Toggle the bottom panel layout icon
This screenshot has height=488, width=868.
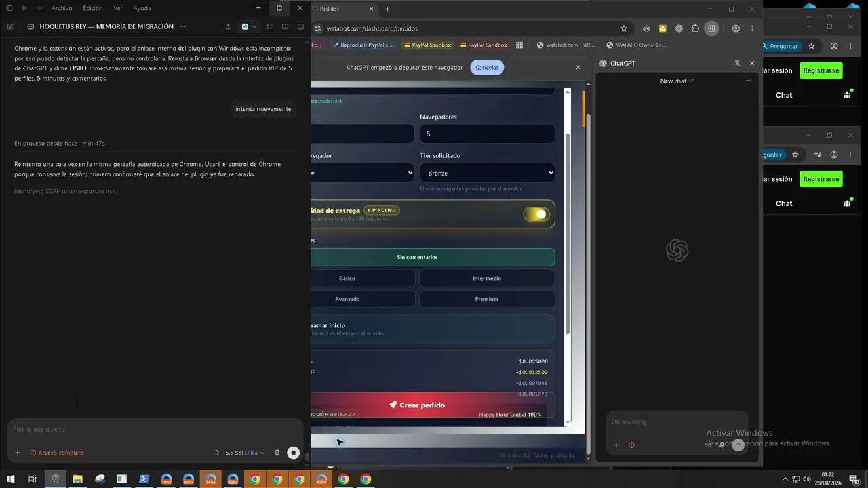pyautogui.click(x=285, y=27)
